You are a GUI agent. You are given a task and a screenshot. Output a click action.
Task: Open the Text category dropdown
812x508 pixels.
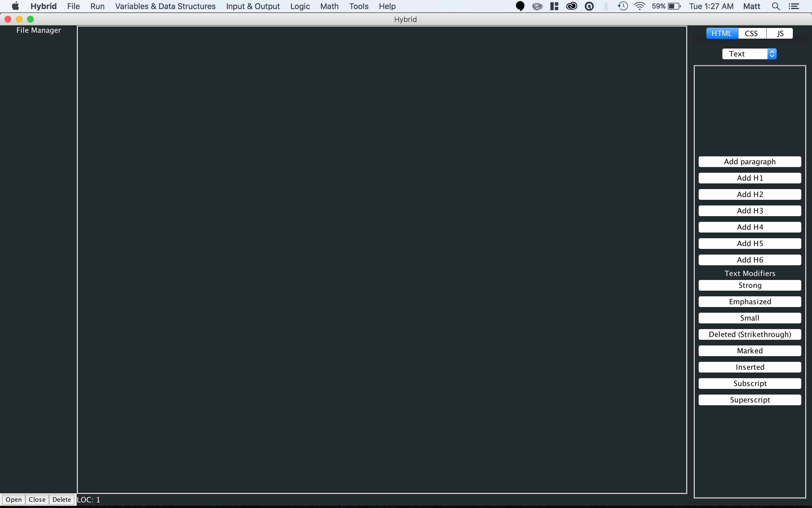749,54
